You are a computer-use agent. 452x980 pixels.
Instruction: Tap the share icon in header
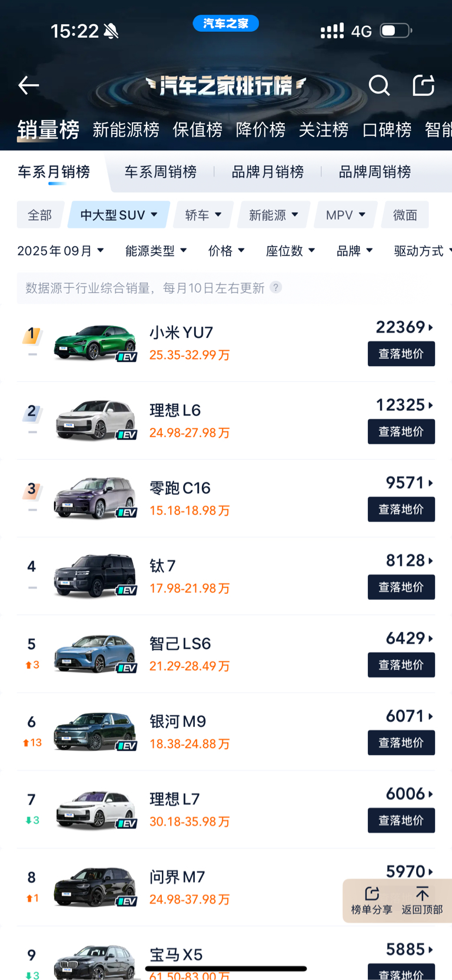(x=423, y=85)
